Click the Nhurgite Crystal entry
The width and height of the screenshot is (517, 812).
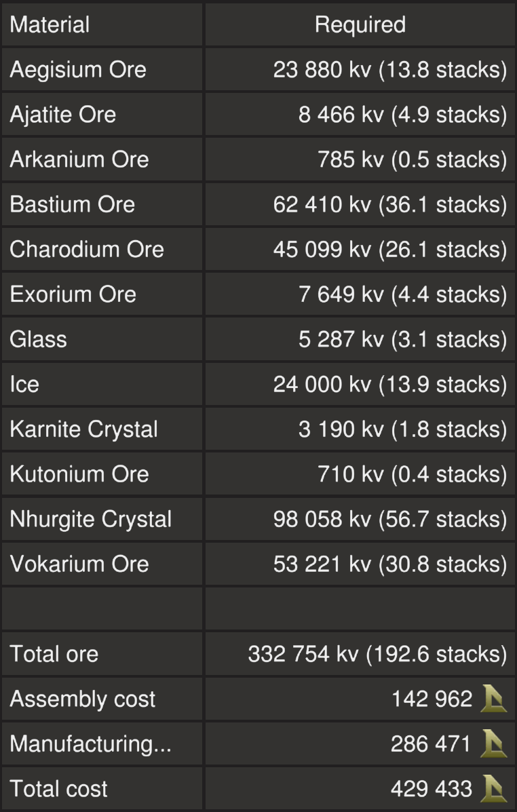point(90,519)
